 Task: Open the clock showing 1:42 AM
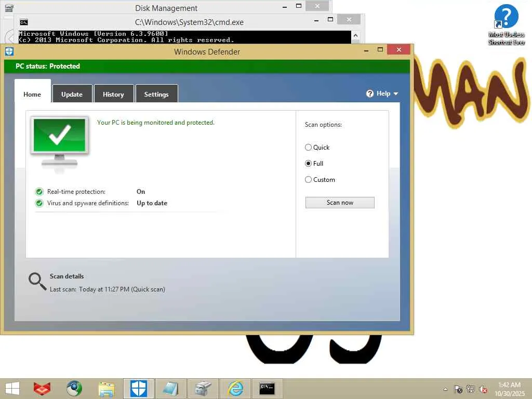point(509,389)
